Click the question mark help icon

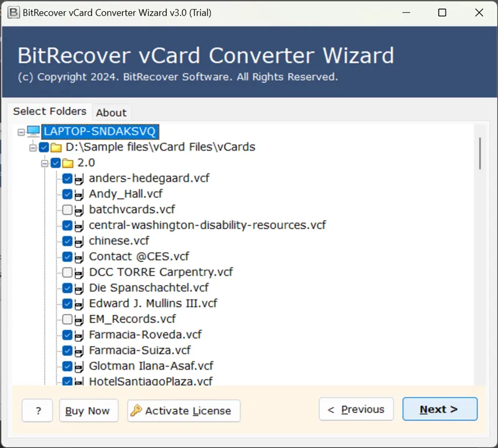tap(37, 411)
